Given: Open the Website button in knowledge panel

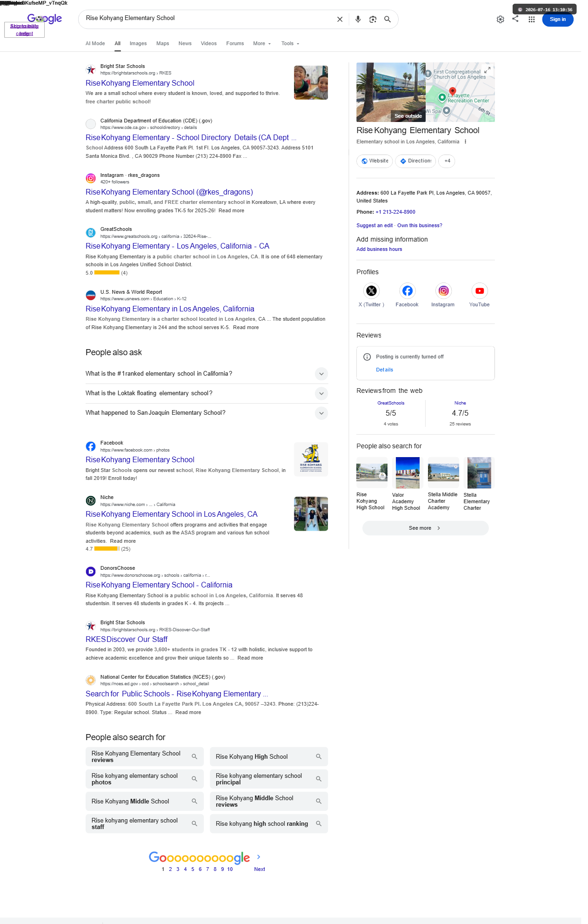Looking at the screenshot, I should coord(374,161).
